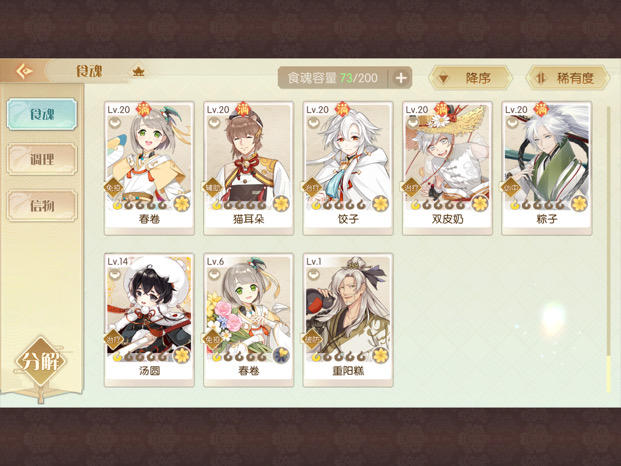Click the 分解 decompose button
Screen dimensions: 621x466
[41, 361]
